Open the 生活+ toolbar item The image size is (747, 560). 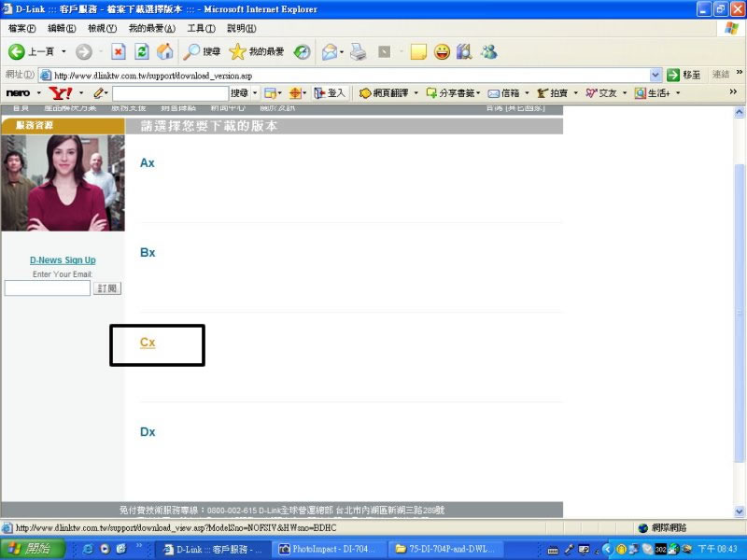[653, 92]
